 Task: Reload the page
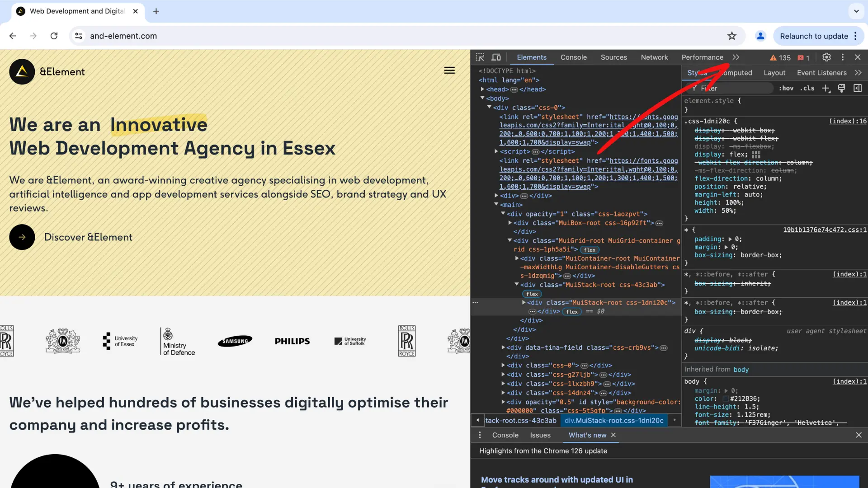[x=54, y=36]
